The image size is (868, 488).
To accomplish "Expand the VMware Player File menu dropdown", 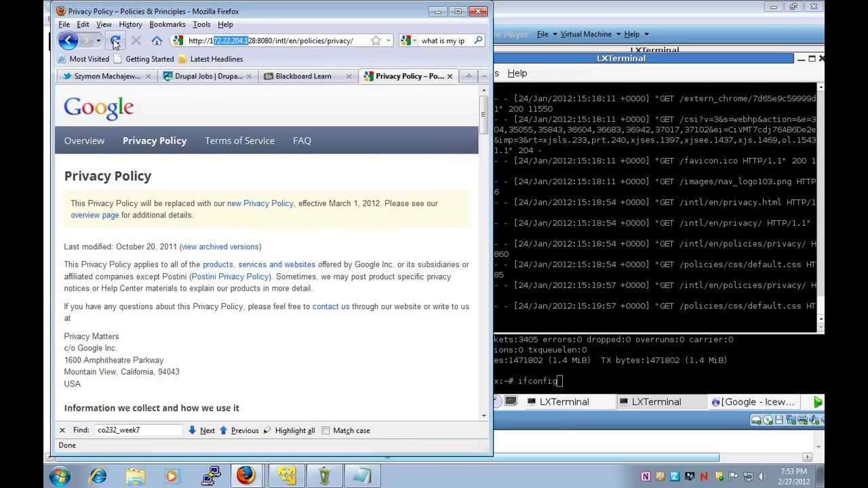I will (x=555, y=34).
